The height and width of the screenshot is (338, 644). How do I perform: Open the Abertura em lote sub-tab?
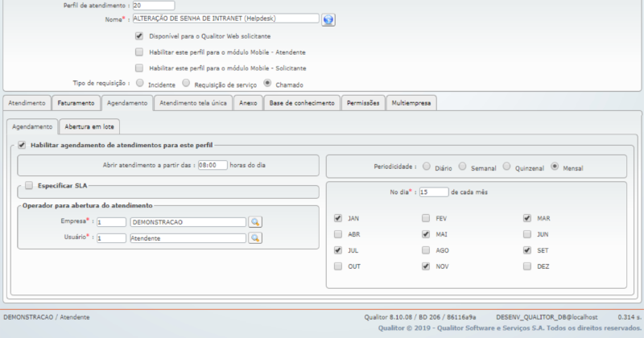pos(89,126)
